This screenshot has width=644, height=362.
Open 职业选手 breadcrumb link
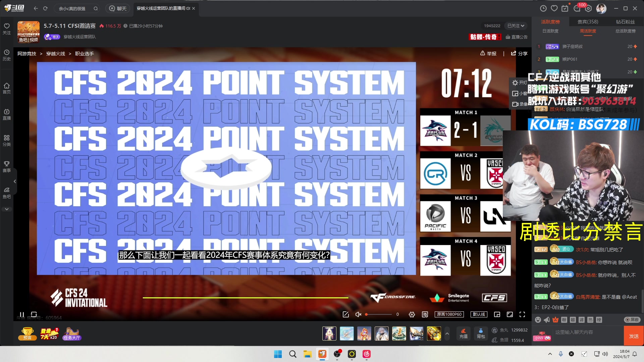coord(85,54)
